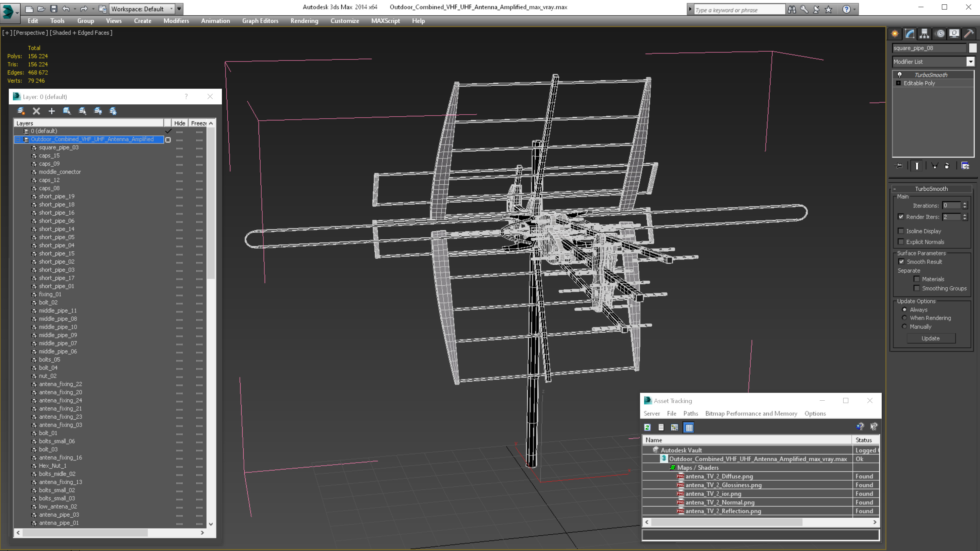Image resolution: width=980 pixels, height=551 pixels.
Task: Open the Hierarchy command panel tab
Action: pos(924,34)
